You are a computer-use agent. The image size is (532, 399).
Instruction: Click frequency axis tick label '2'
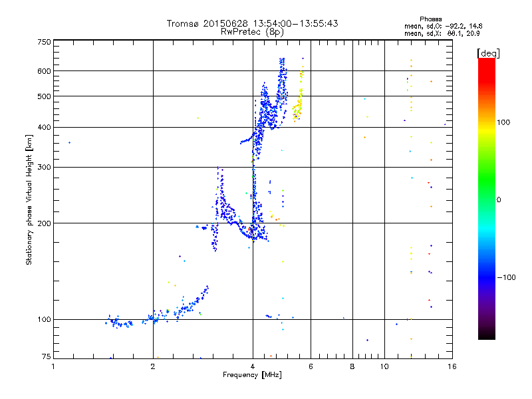[x=153, y=366]
